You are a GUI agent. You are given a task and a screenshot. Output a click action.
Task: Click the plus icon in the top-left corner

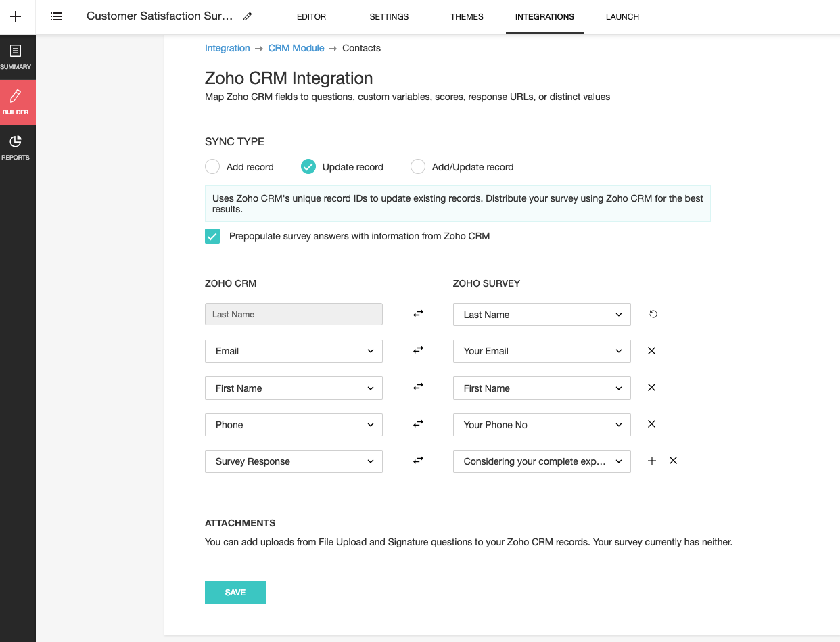point(16,16)
